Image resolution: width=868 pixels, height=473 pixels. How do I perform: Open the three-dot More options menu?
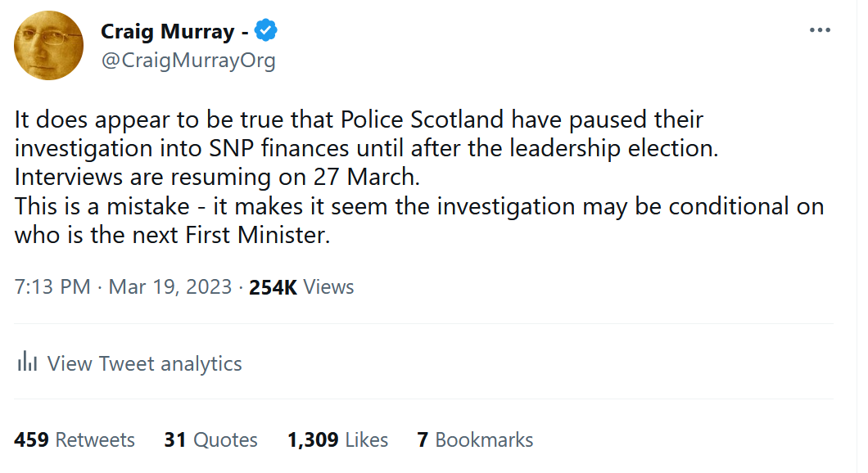(820, 30)
